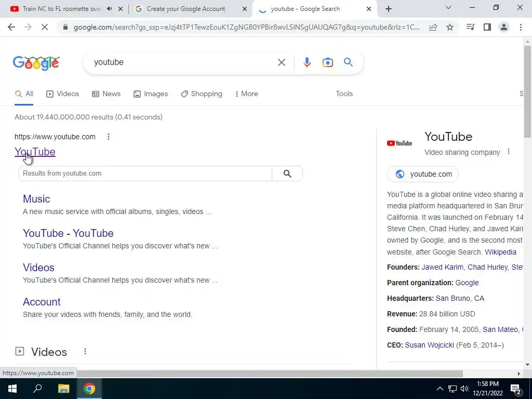Select the All search filter

tap(24, 94)
